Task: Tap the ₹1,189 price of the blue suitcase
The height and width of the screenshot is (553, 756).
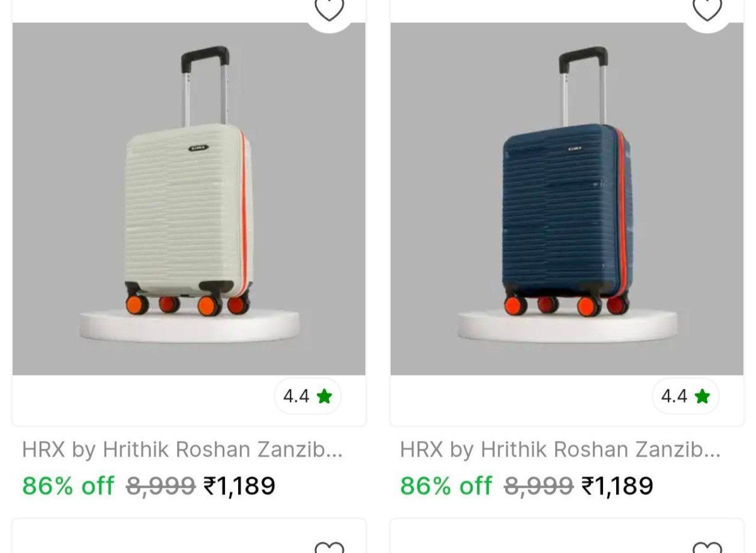Action: [617, 486]
